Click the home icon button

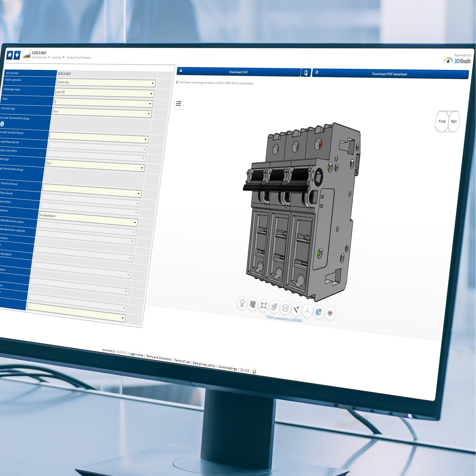10,55
